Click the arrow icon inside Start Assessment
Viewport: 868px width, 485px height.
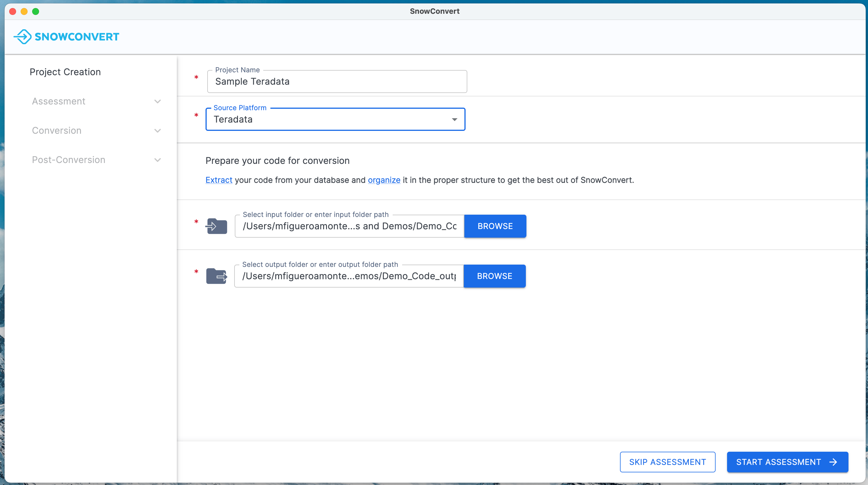click(x=833, y=462)
